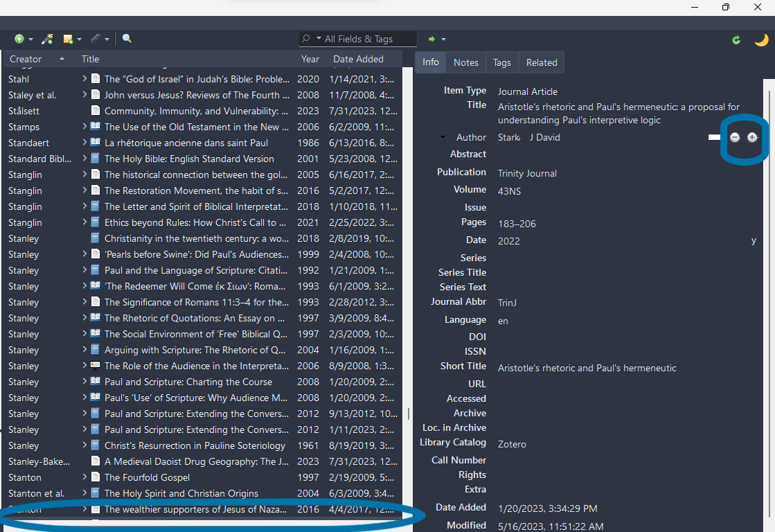Click the green Sync refresh icon

[x=736, y=40]
